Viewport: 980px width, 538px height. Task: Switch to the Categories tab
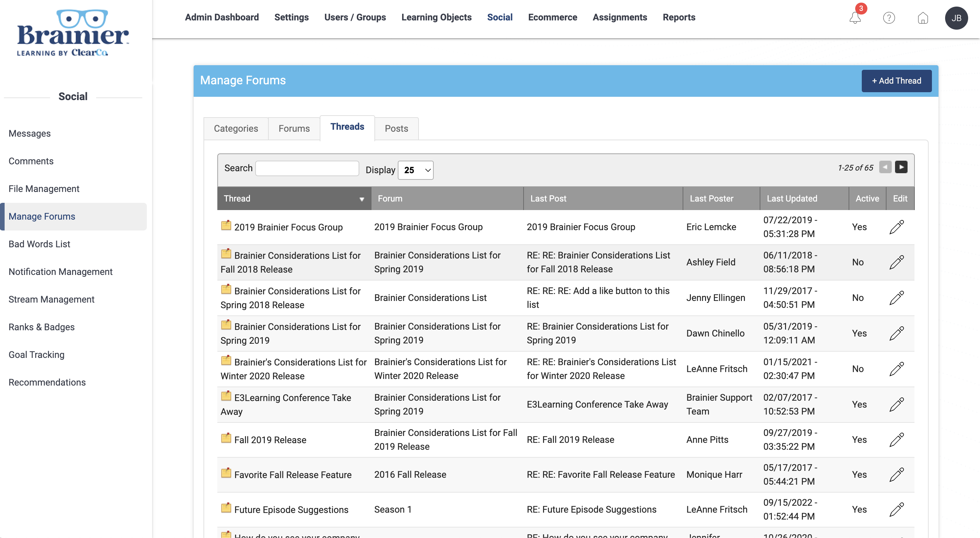tap(236, 129)
